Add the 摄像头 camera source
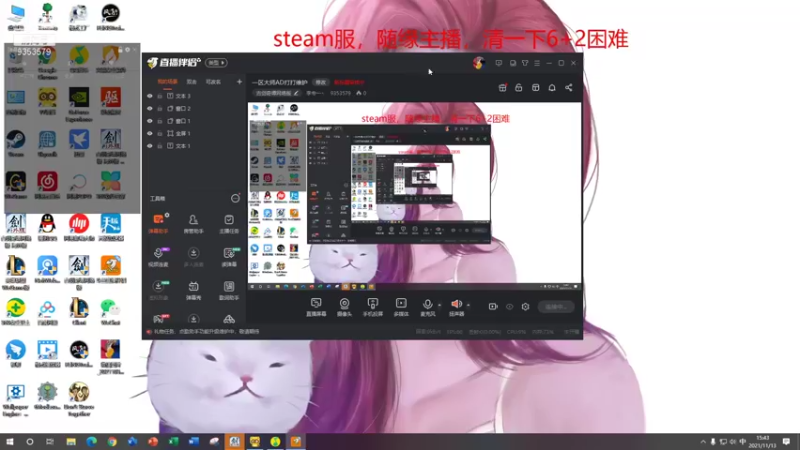 point(344,307)
